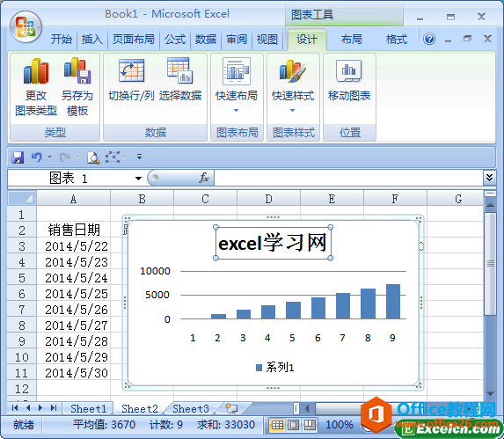Image resolution: width=504 pixels, height=439 pixels.
Task: Switch to Page Break Preview
Action: tap(310, 425)
